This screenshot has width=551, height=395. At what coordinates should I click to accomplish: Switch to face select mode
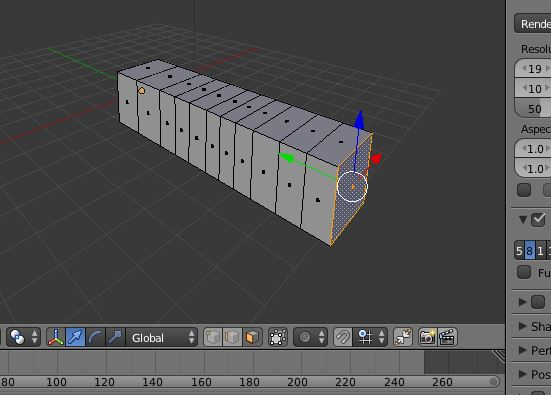(x=252, y=337)
